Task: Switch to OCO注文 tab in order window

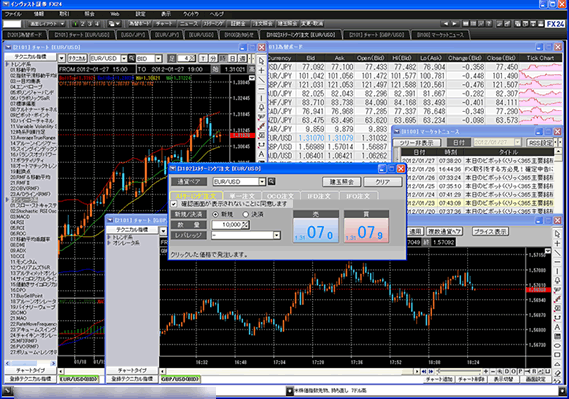Action: (x=280, y=196)
